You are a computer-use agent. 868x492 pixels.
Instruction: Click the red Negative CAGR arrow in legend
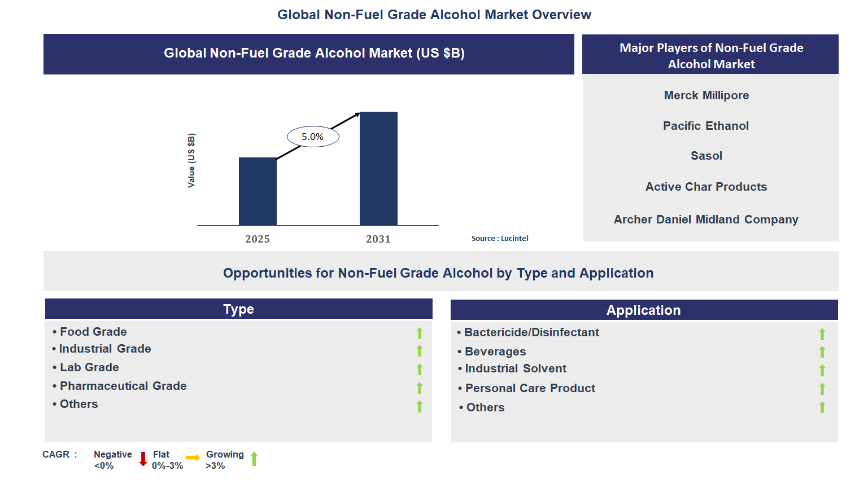[143, 459]
